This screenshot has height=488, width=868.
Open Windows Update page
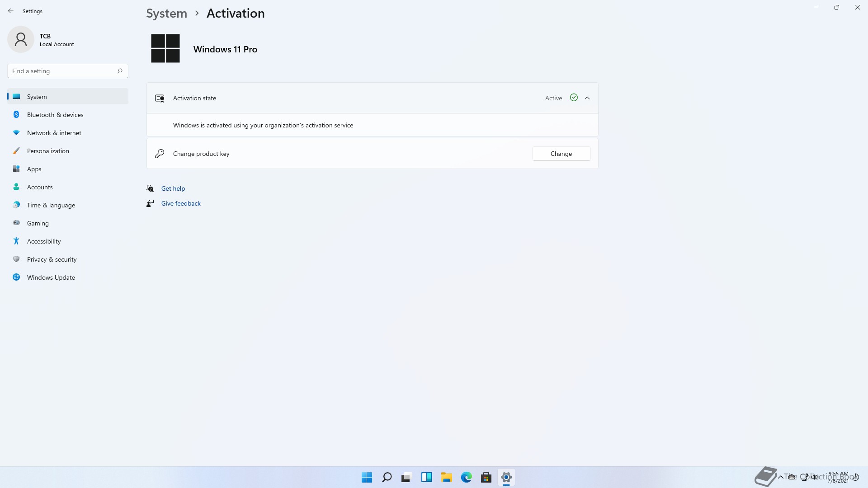[68, 277]
